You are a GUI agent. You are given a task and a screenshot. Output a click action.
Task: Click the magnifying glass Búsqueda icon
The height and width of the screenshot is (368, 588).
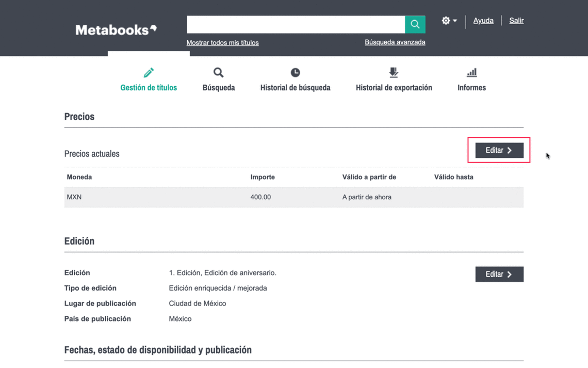tap(218, 73)
